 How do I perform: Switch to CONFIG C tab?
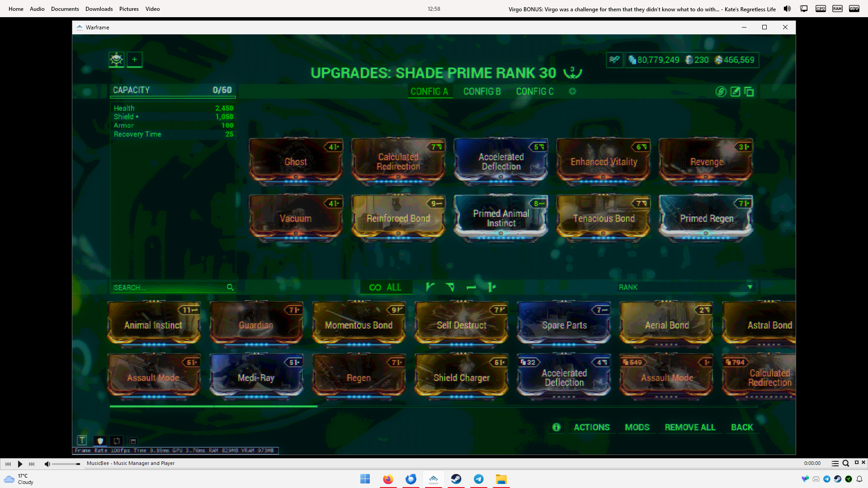click(535, 92)
